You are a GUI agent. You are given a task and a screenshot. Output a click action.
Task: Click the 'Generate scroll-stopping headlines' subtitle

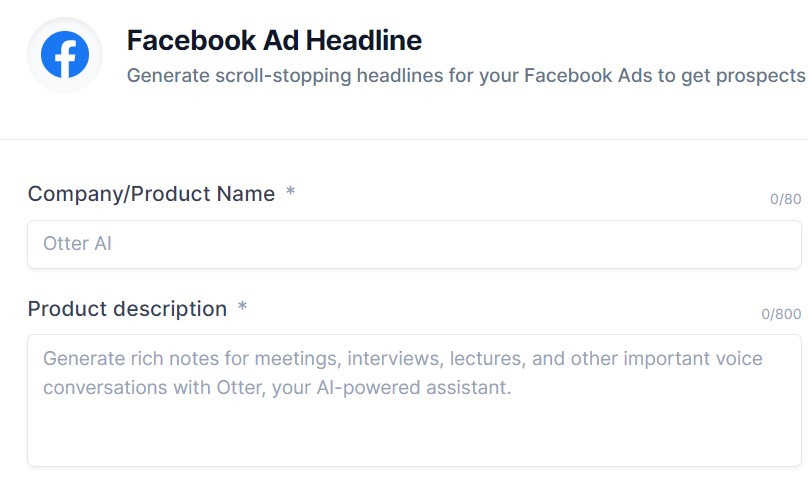click(466, 76)
